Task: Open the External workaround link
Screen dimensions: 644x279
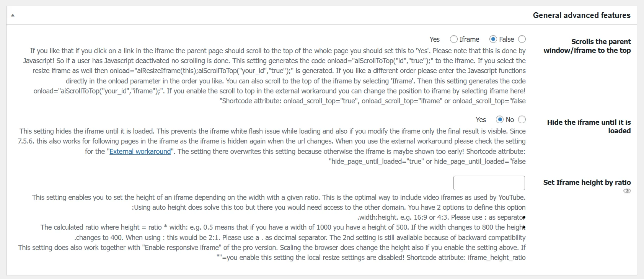Action: 140,152
